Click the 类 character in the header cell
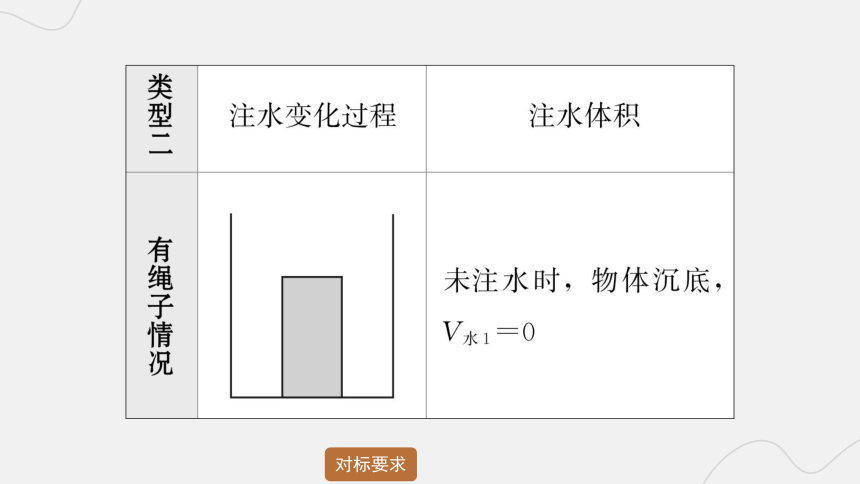Viewport: 860px width, 484px height. coord(161,87)
